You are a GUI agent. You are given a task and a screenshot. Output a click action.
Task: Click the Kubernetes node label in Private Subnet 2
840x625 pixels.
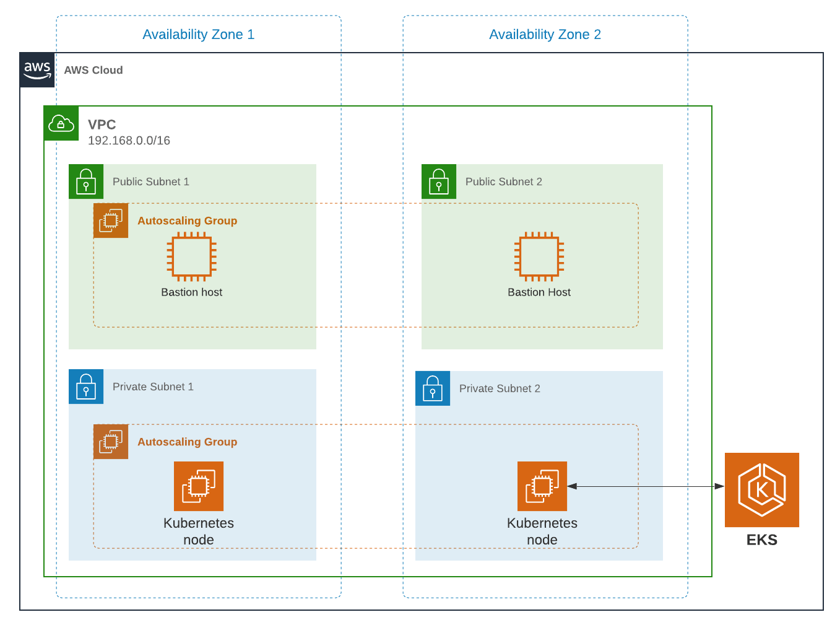[542, 531]
